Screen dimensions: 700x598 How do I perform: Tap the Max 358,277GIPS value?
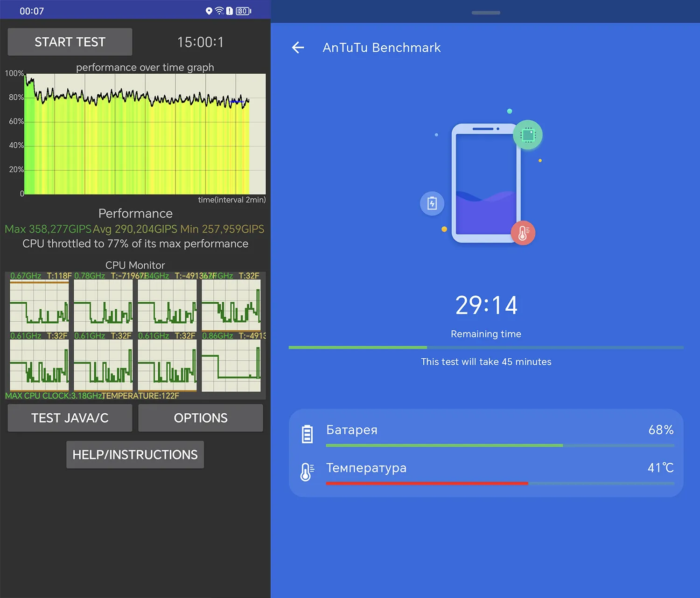(x=48, y=229)
